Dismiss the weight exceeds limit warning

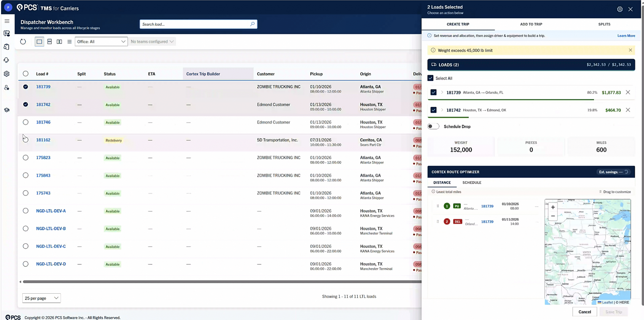[x=630, y=50]
